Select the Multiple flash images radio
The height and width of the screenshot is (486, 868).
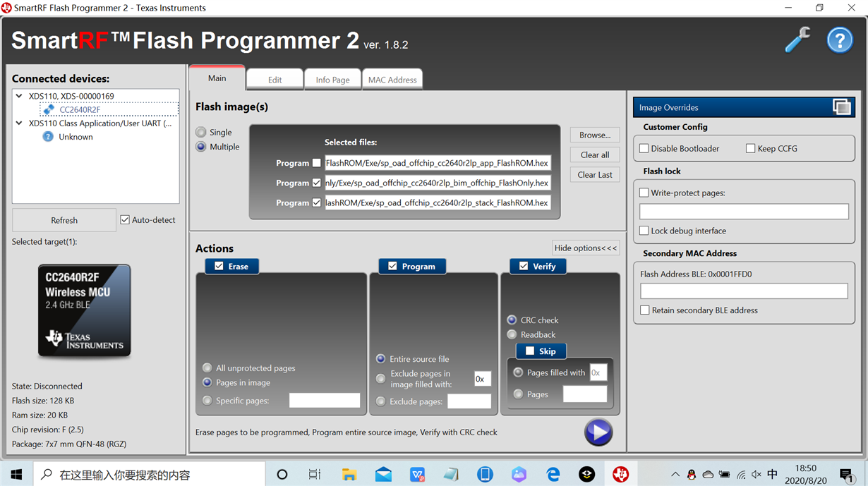point(201,147)
